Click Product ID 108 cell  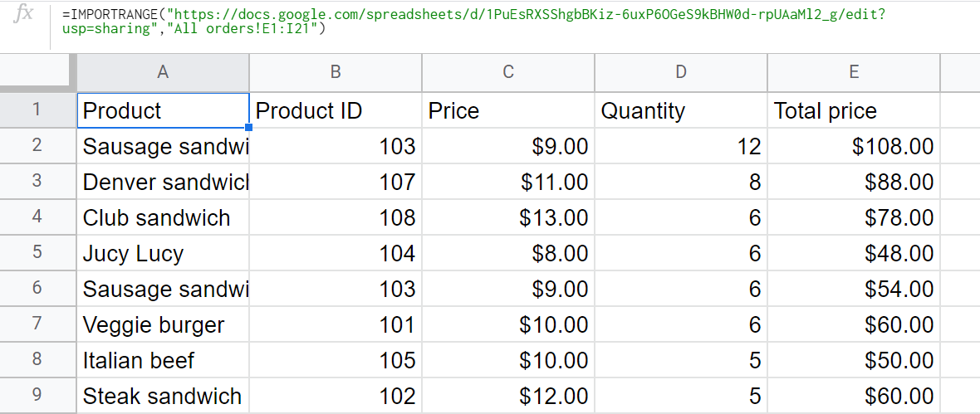click(336, 217)
